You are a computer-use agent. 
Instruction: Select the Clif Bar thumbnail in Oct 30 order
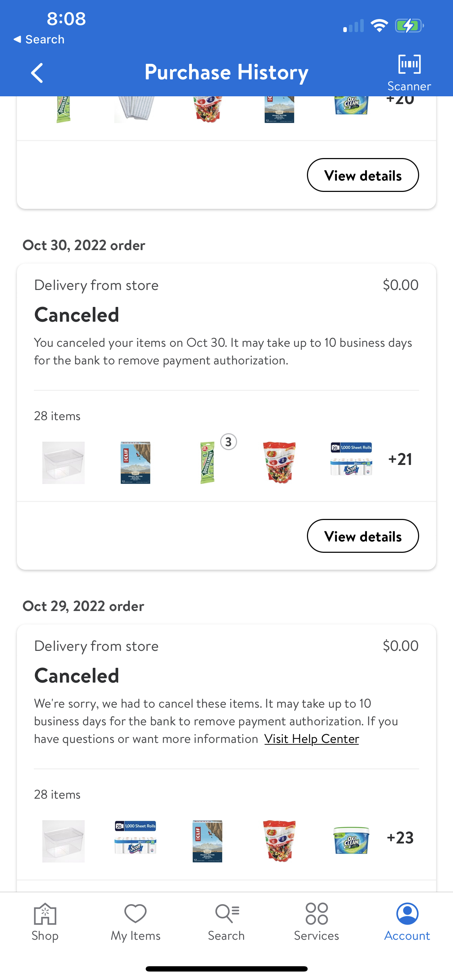point(135,462)
